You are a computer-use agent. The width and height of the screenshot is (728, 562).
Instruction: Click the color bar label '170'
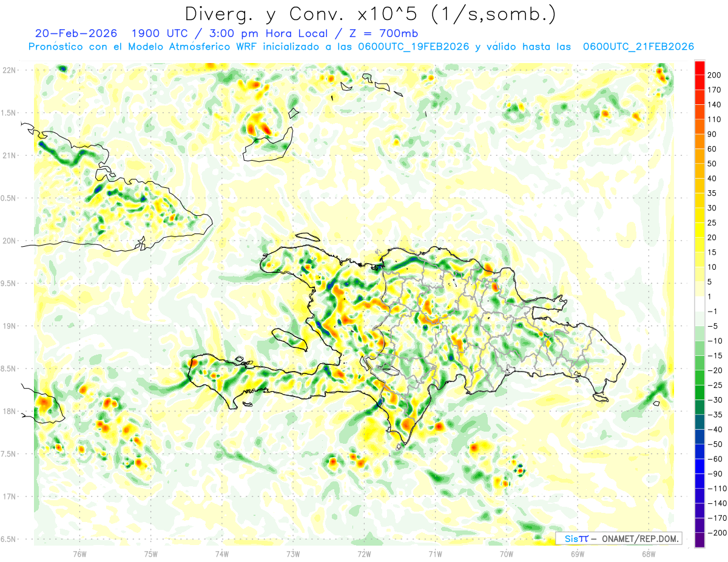tap(715, 90)
